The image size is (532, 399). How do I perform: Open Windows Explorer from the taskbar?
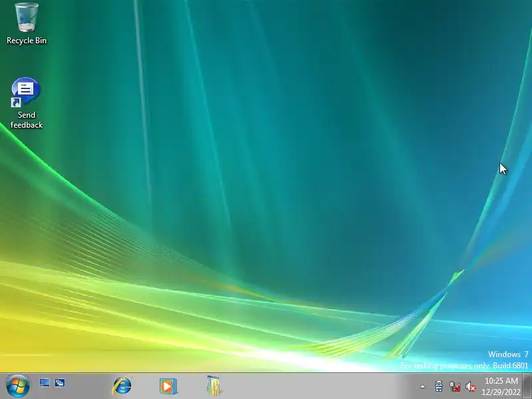point(213,386)
